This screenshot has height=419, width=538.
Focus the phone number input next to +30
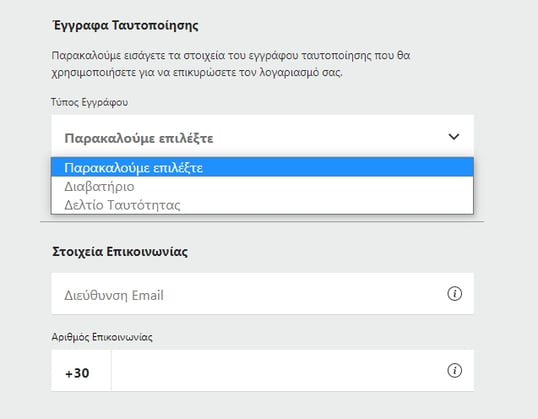tap(293, 371)
